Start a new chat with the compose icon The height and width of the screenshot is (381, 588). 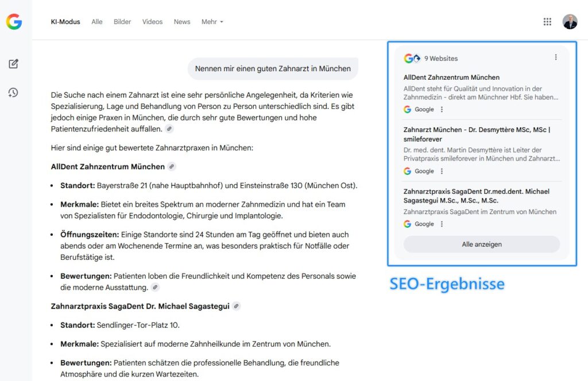(x=14, y=64)
